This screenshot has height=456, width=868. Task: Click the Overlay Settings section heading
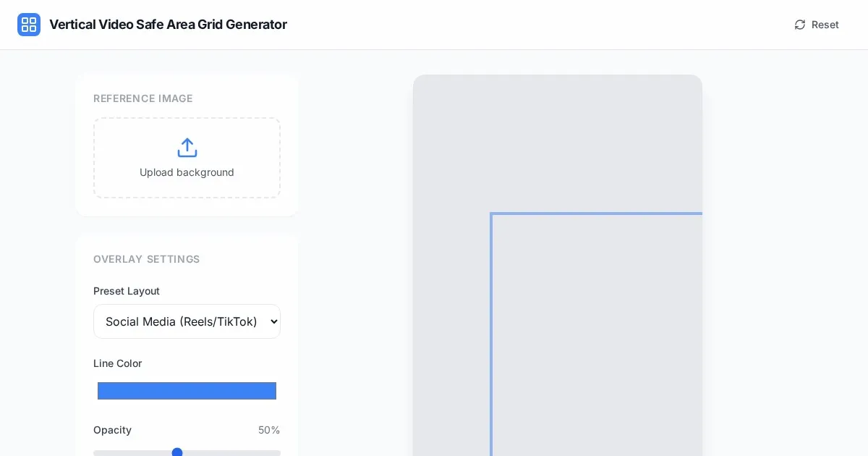pos(147,259)
